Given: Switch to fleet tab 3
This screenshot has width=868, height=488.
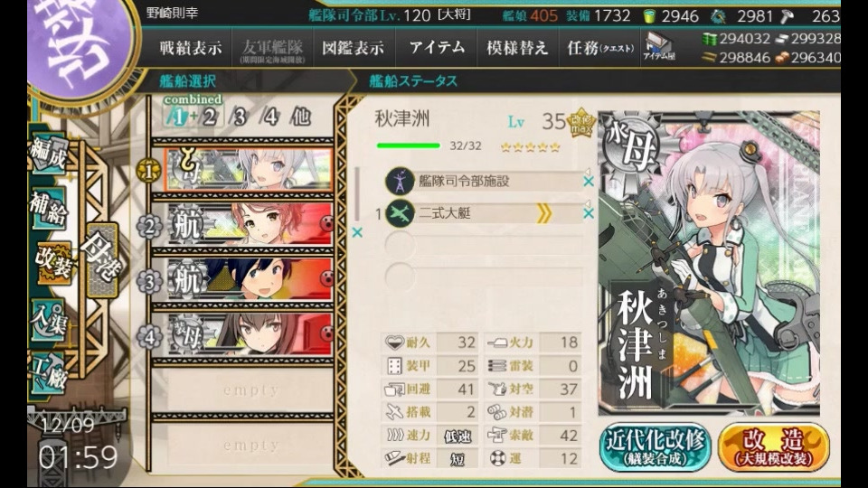Looking at the screenshot, I should (240, 117).
